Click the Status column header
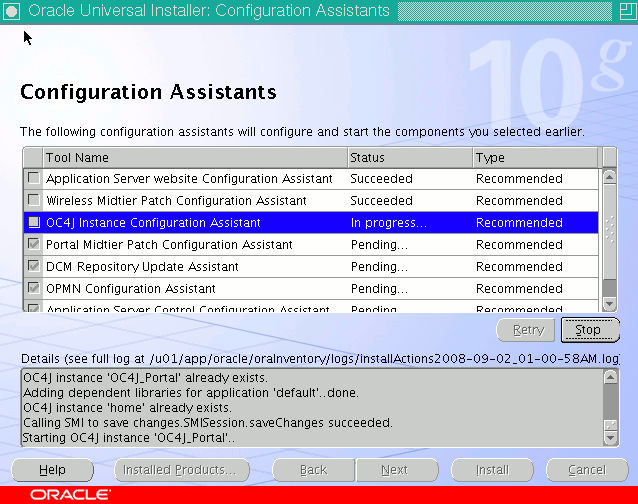The image size is (638, 504). tap(410, 157)
